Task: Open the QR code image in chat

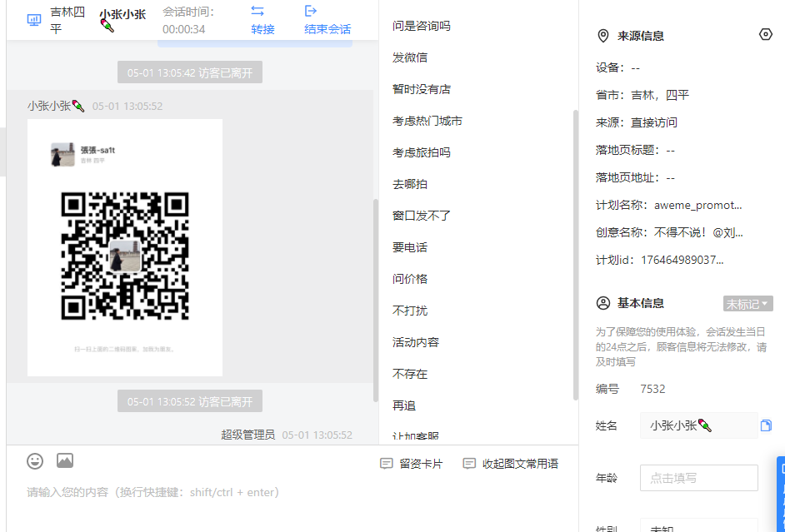Action: (125, 247)
